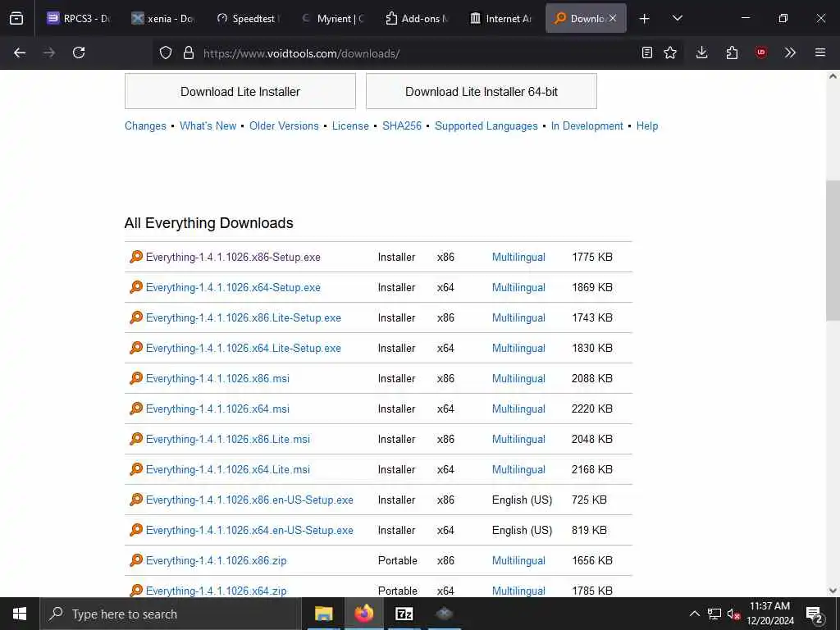
Task: Open the Supported Languages link
Action: click(486, 126)
